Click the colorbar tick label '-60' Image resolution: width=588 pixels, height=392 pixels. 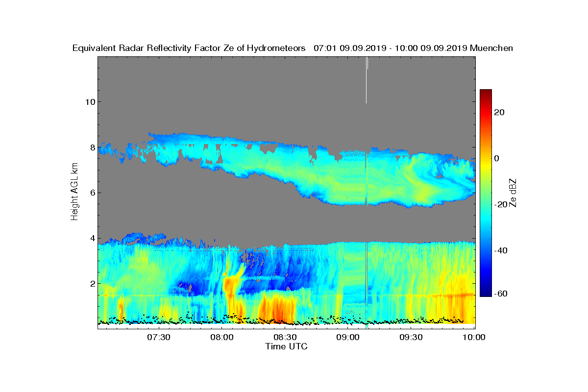(x=501, y=294)
